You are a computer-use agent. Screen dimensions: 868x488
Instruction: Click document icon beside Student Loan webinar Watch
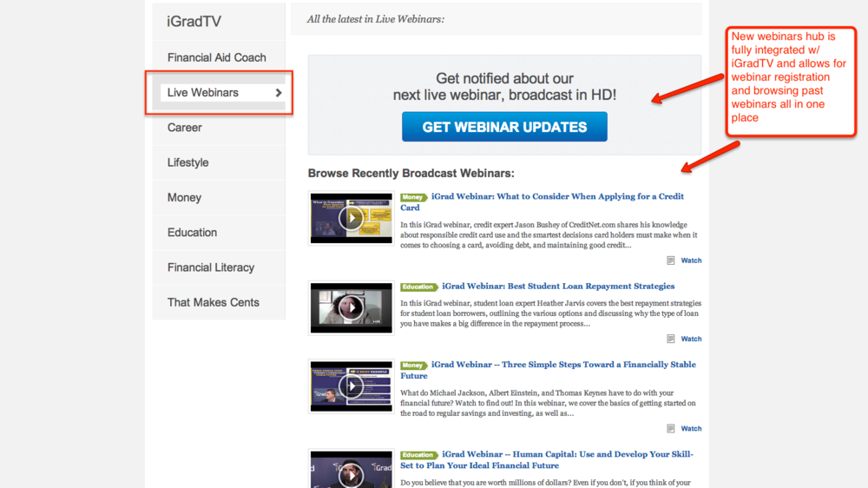click(671, 340)
